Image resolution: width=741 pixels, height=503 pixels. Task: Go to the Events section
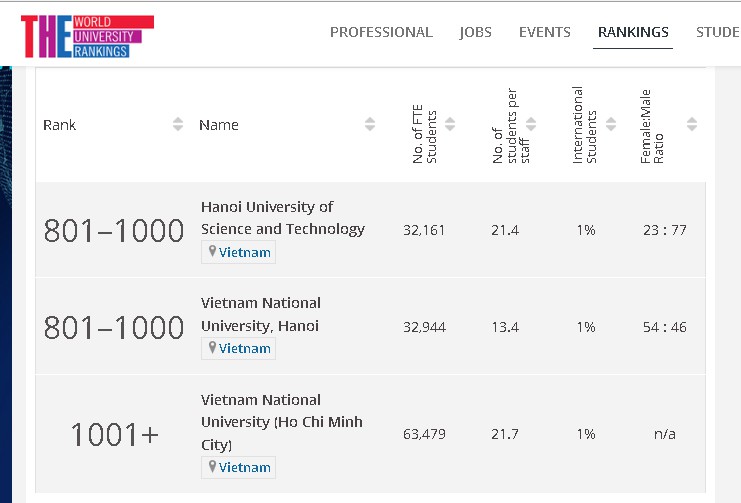click(x=545, y=32)
